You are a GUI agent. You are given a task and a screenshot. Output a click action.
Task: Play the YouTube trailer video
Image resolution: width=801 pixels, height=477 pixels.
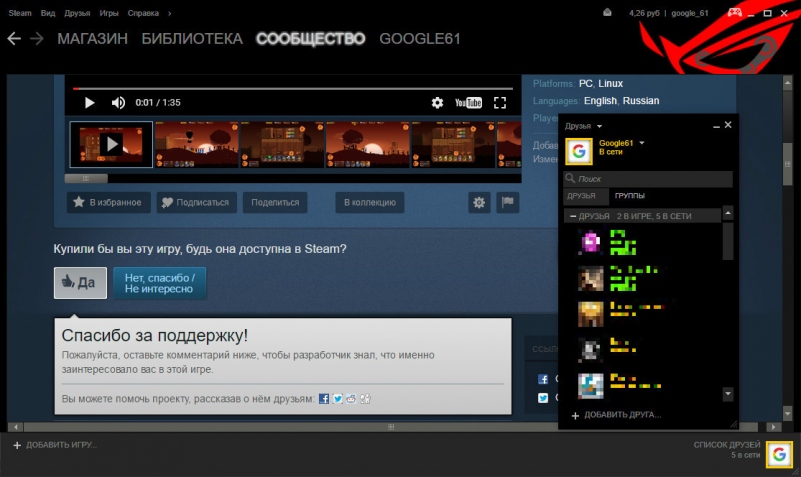point(89,103)
